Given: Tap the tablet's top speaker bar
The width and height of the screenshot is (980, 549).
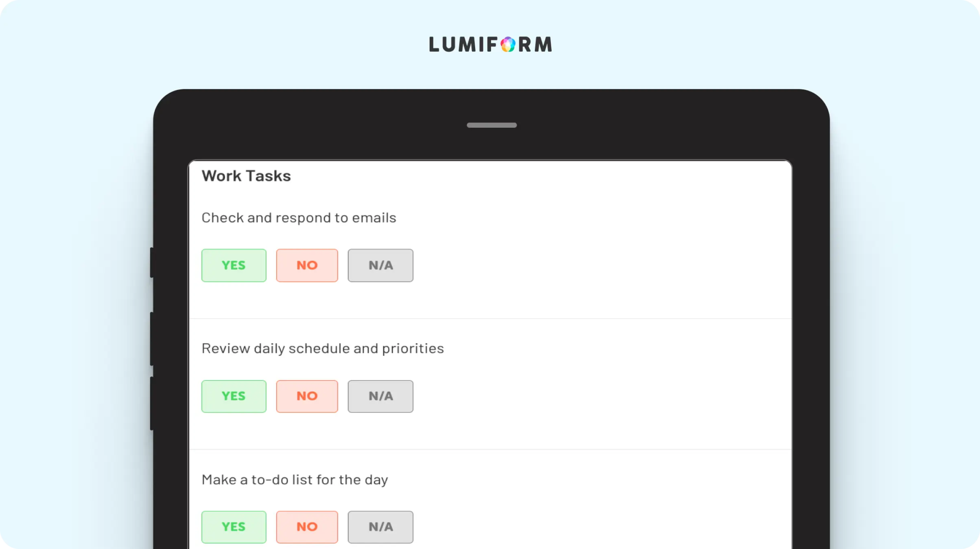Looking at the screenshot, I should click(491, 125).
